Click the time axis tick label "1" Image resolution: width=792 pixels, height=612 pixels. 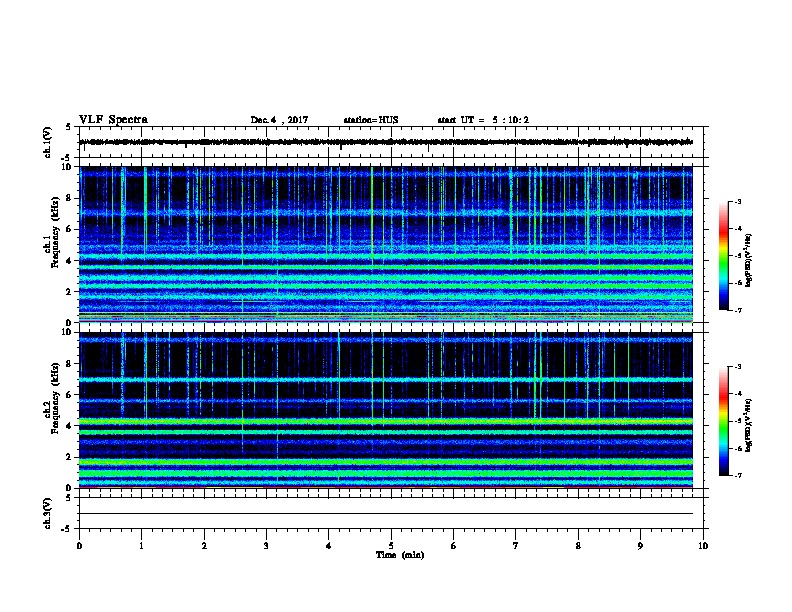click(x=141, y=546)
